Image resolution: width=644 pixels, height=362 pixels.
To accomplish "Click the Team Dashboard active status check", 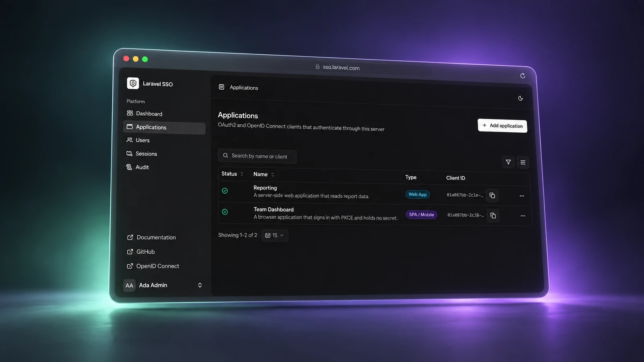I will (x=225, y=212).
